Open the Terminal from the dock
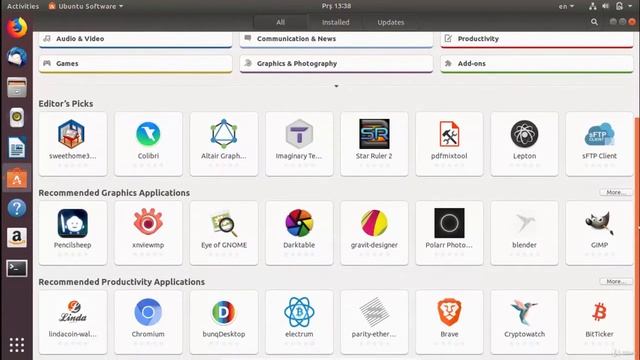640x360 pixels. click(17, 268)
